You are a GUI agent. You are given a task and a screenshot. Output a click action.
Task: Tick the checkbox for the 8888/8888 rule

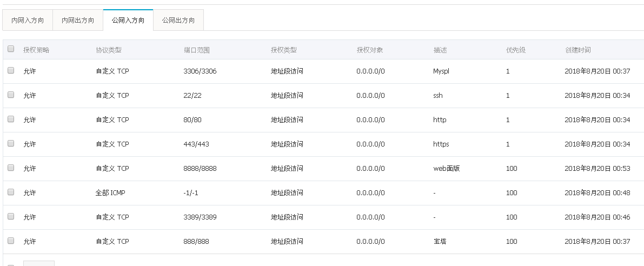pos(11,168)
